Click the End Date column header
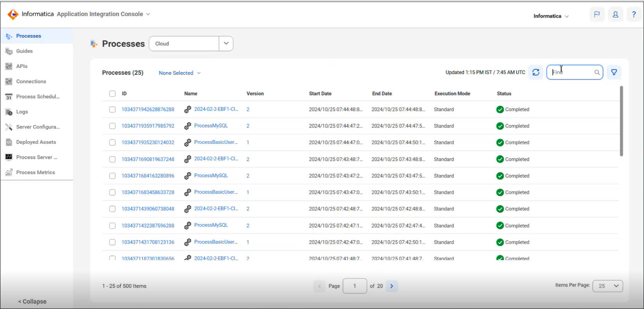 coord(382,94)
